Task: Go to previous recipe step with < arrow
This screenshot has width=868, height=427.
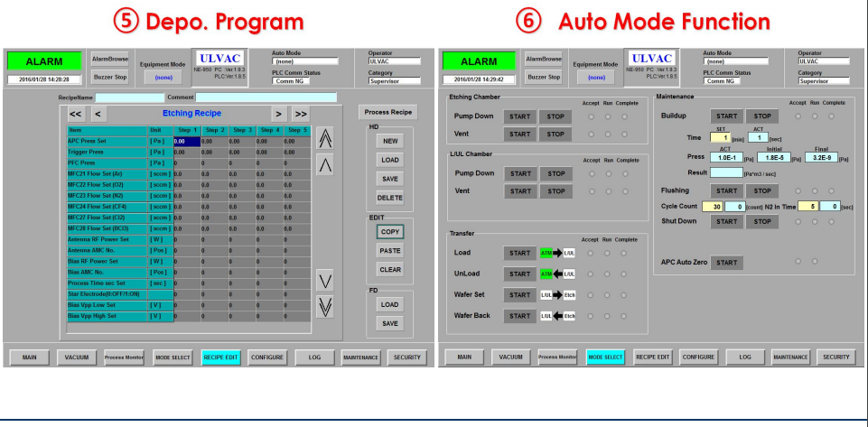Action: tap(98, 114)
